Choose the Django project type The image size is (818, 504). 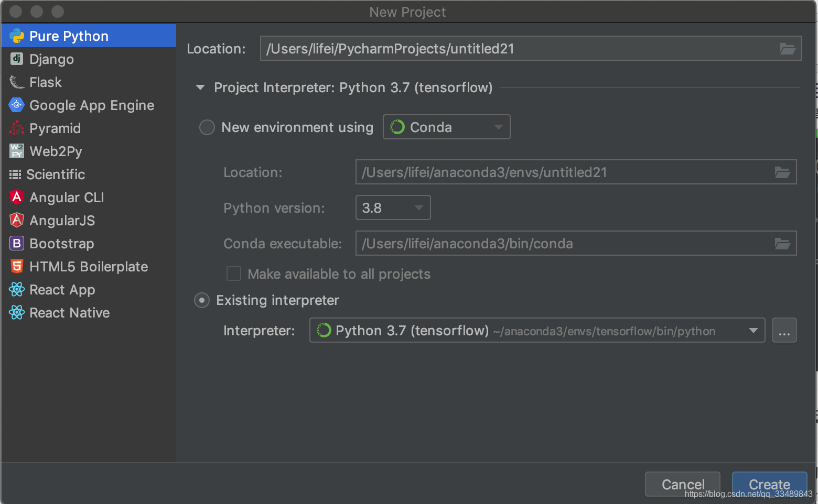click(88, 59)
